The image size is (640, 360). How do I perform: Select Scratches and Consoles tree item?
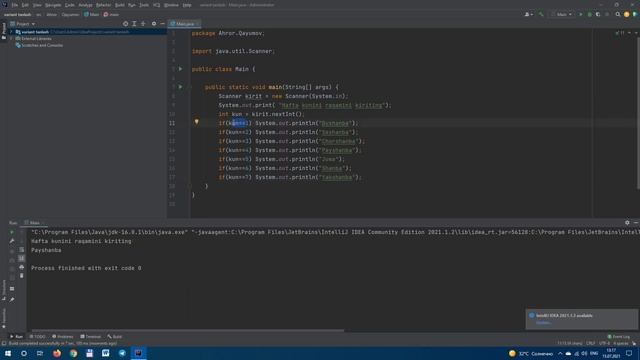(x=39, y=45)
